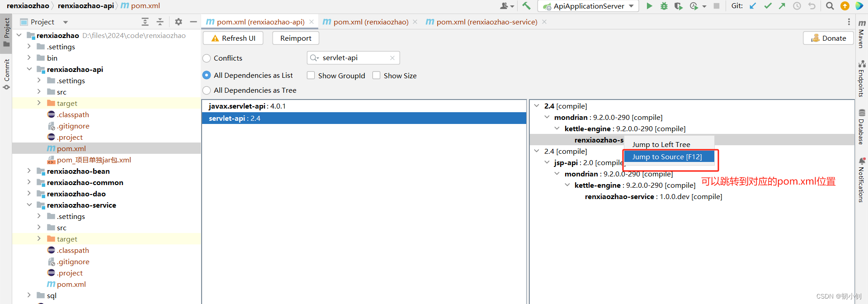The width and height of the screenshot is (868, 304).
Task: Open the colorful plugin icon at the toolbar end
Action: pos(859,6)
